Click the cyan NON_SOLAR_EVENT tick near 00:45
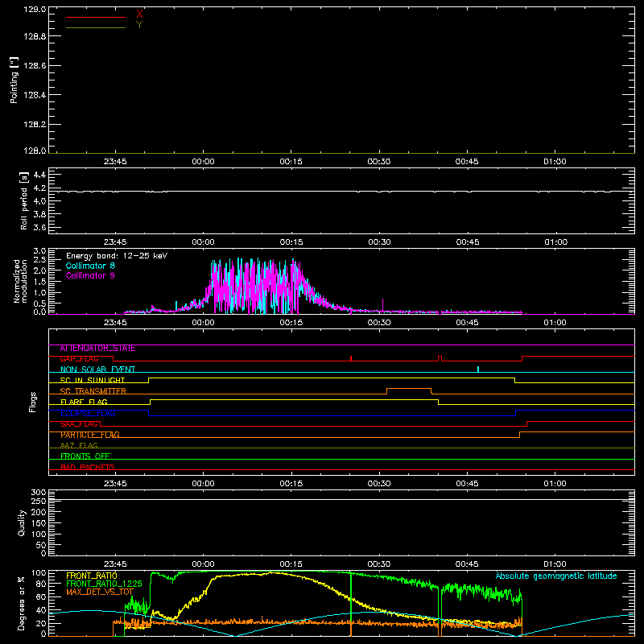 [x=478, y=369]
